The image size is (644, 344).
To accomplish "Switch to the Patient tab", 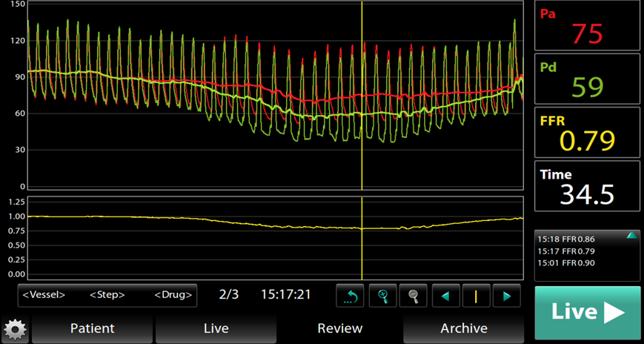I will (92, 328).
